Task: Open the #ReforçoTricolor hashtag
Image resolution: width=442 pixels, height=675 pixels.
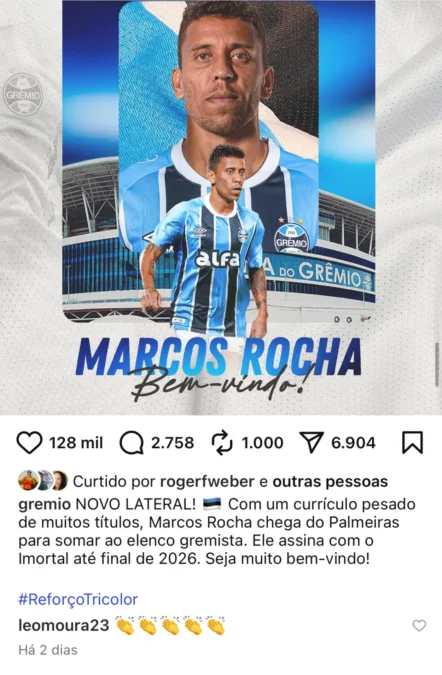Action: [x=78, y=599]
